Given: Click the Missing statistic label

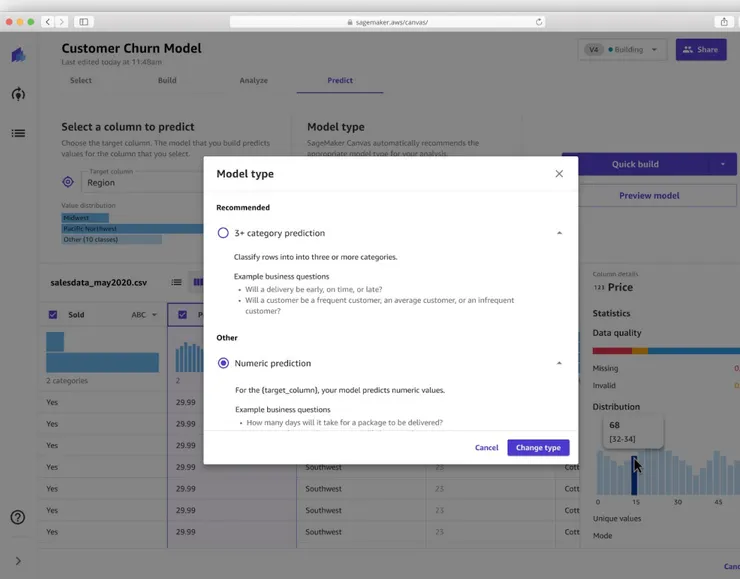Looking at the screenshot, I should (x=605, y=368).
